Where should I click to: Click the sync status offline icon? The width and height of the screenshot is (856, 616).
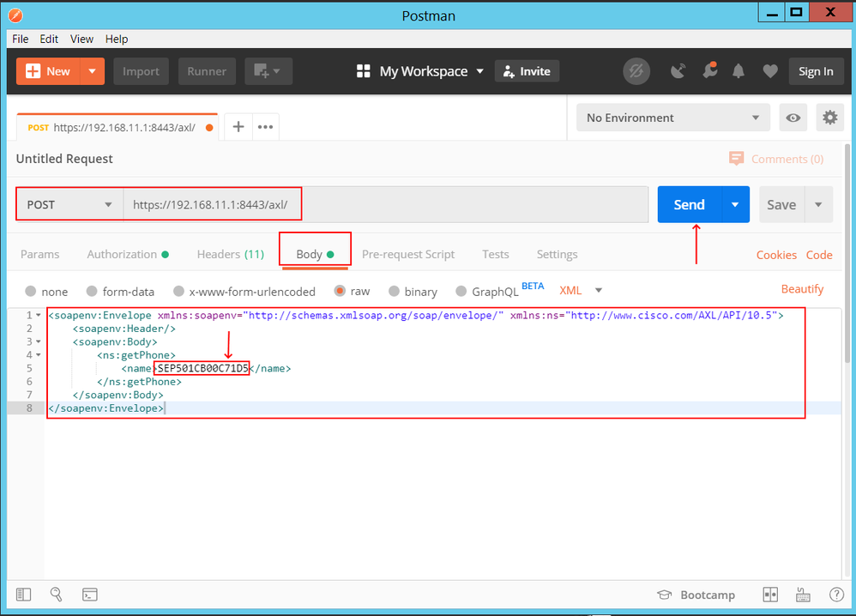click(636, 71)
